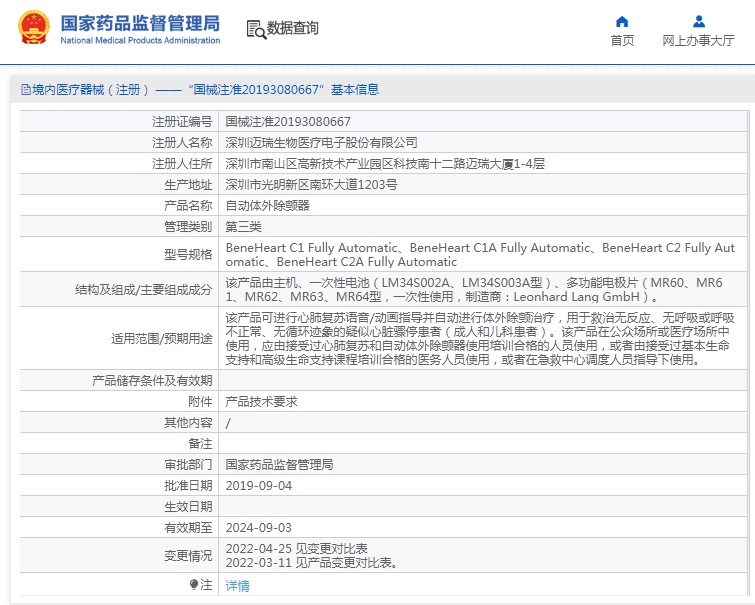Click the 生产地址 row label
Viewport: 755px width, 605px height.
pyautogui.click(x=188, y=184)
